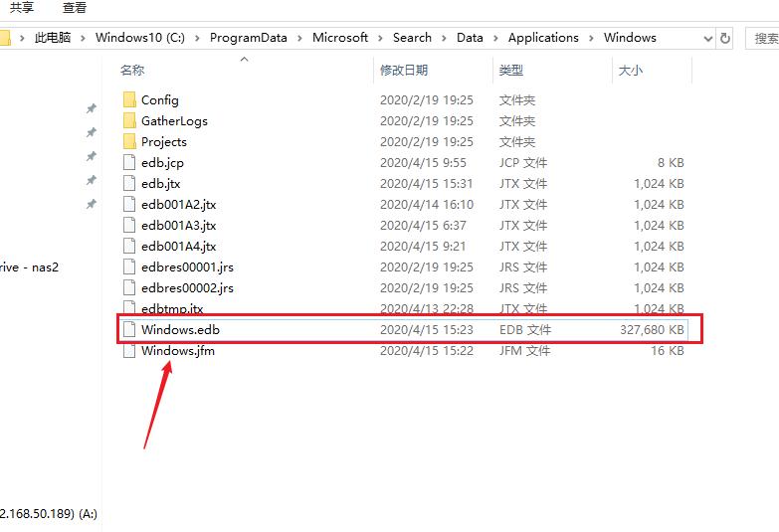Click the 327,680 KB size value
The height and width of the screenshot is (532, 779).
pyautogui.click(x=652, y=329)
